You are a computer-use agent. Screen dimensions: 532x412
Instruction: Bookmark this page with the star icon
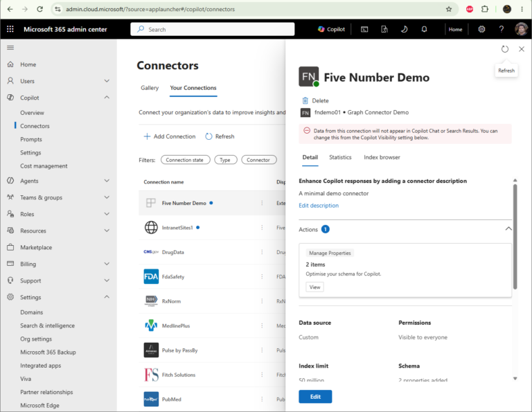point(449,9)
